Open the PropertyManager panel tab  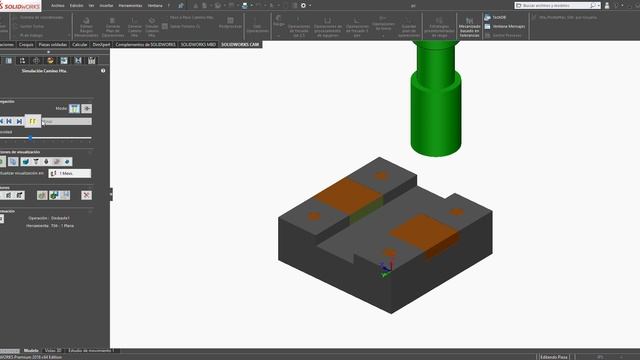click(9, 61)
